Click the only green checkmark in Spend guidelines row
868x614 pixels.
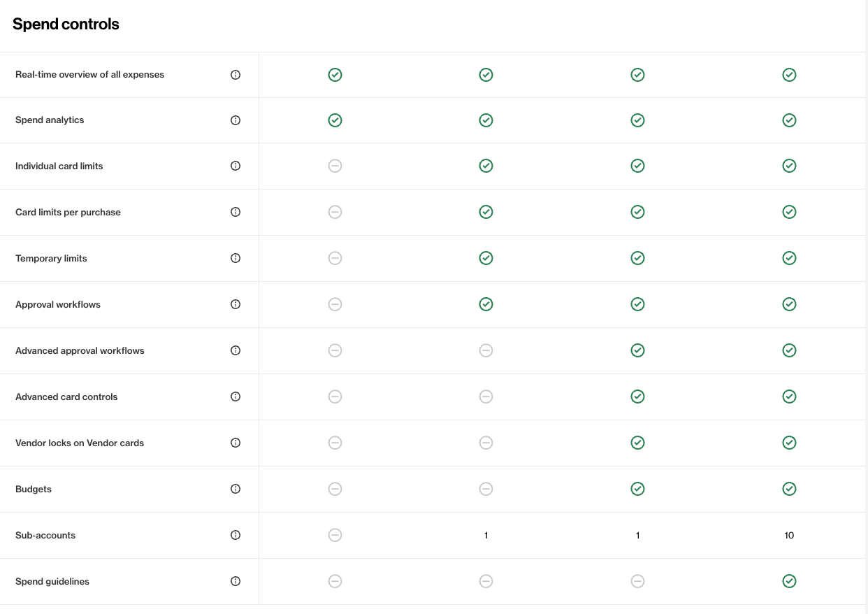click(789, 581)
